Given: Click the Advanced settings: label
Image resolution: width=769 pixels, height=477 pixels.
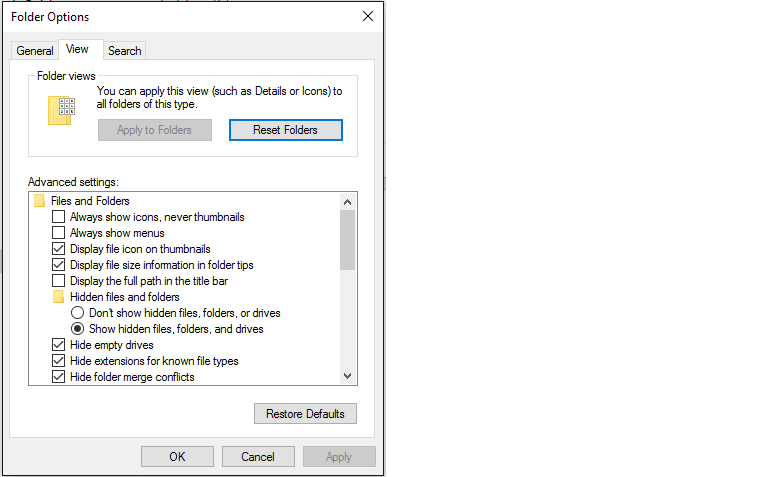Looking at the screenshot, I should pyautogui.click(x=73, y=182).
